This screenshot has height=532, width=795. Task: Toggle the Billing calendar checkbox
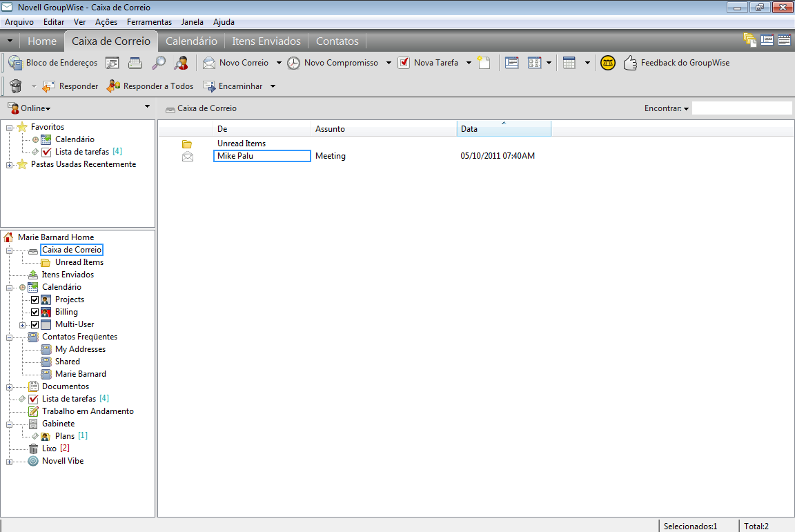[x=35, y=312]
